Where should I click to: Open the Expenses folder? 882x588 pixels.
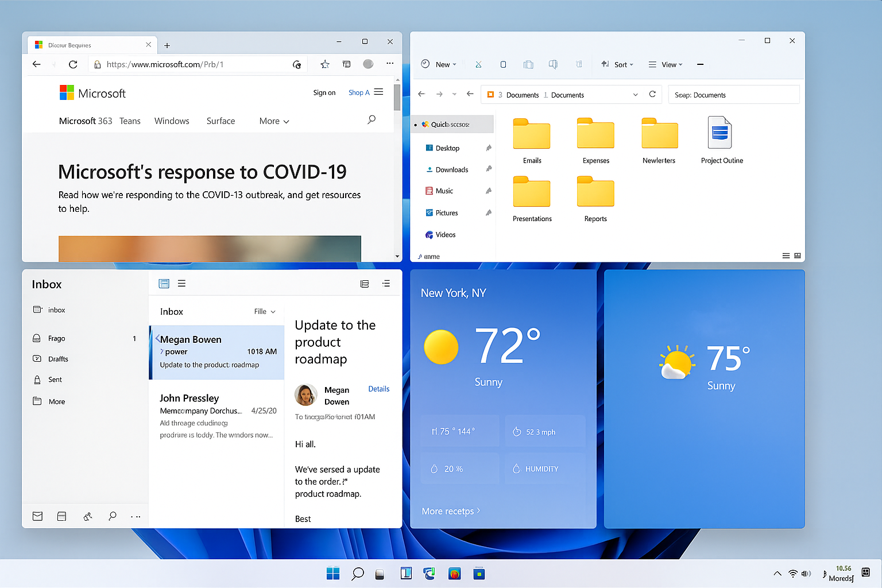595,141
